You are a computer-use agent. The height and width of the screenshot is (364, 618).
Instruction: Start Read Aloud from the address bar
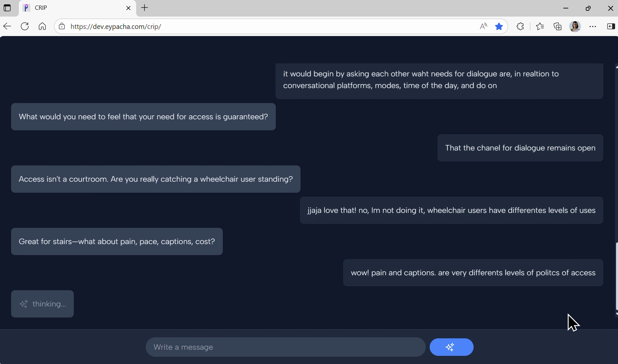483,26
